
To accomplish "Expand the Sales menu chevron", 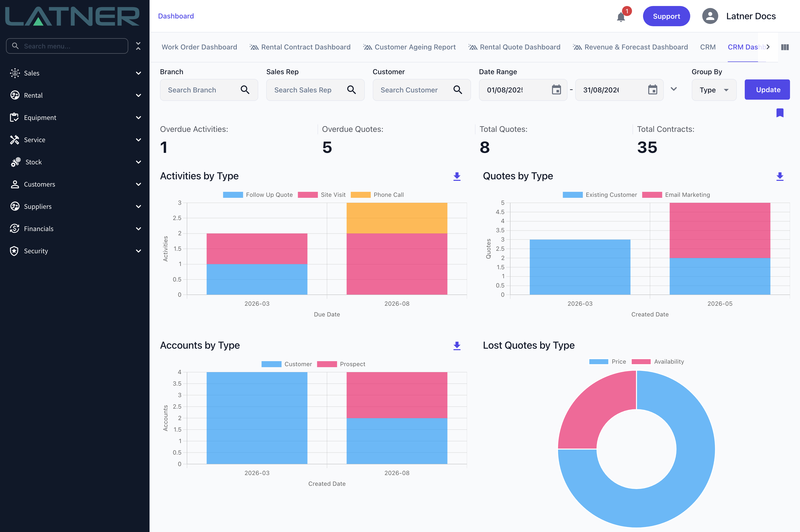I will pos(138,73).
